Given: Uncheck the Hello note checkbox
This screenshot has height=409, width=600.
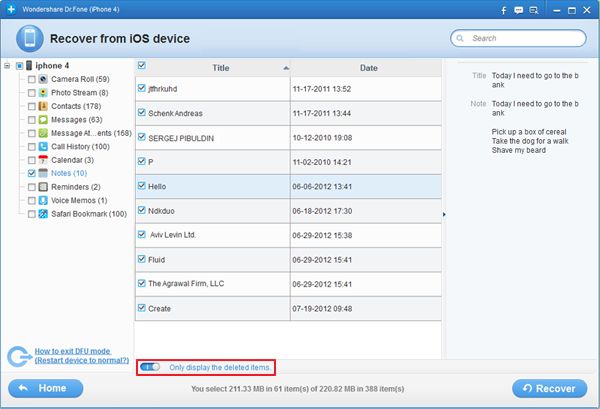Looking at the screenshot, I should tap(142, 186).
